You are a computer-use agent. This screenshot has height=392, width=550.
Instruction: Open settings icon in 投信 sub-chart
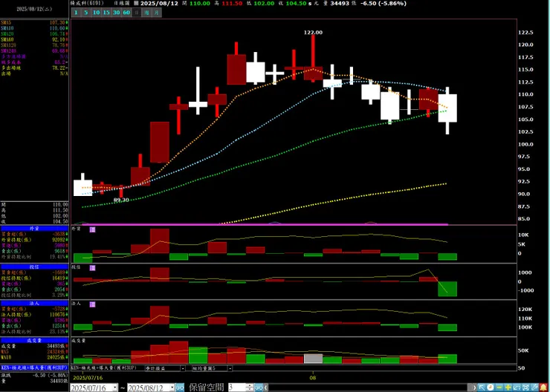(x=93, y=268)
